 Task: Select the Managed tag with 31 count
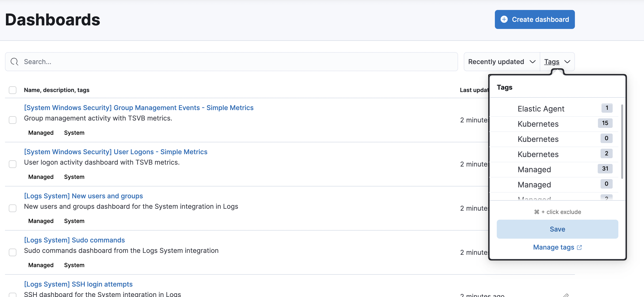(x=535, y=169)
